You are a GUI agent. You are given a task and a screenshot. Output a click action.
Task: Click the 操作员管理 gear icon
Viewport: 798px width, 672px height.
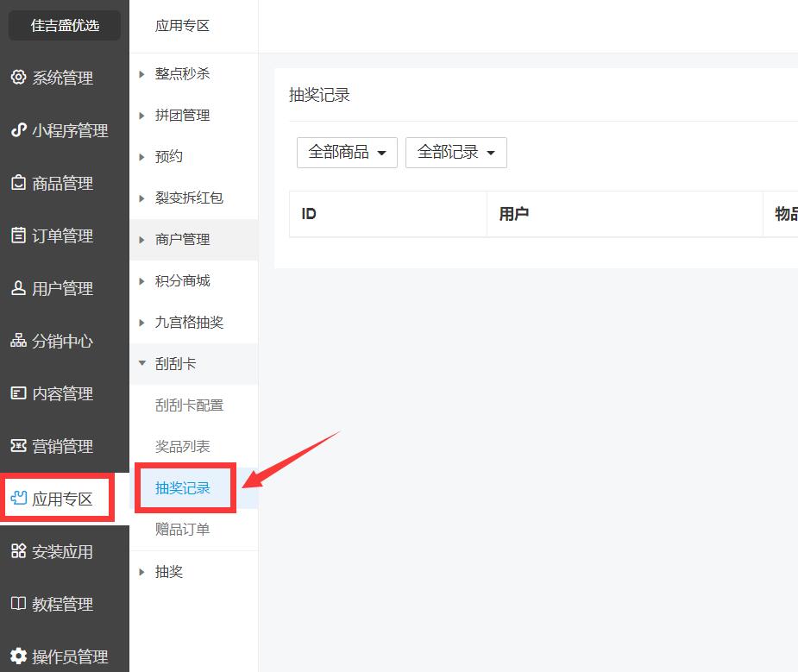pyautogui.click(x=18, y=656)
